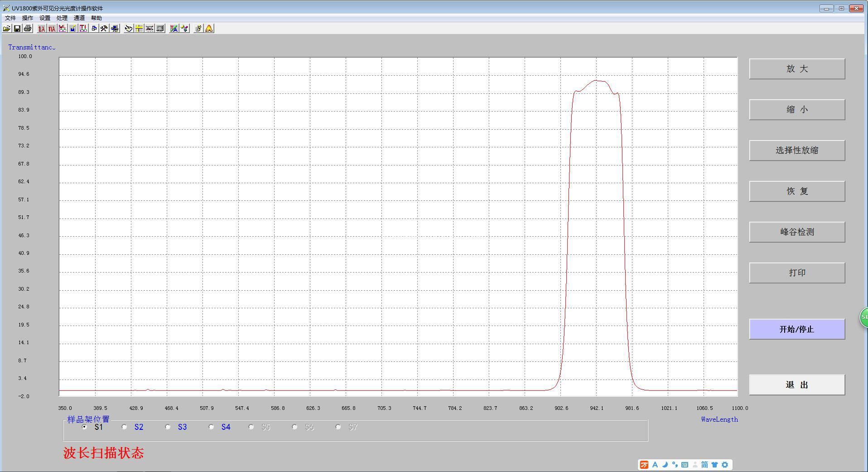868x472 pixels.
Task: Select sample holder position S1
Action: (84, 427)
